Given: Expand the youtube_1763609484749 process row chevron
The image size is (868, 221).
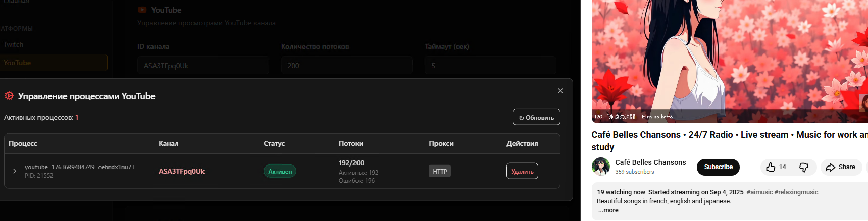Looking at the screenshot, I should coord(14,171).
